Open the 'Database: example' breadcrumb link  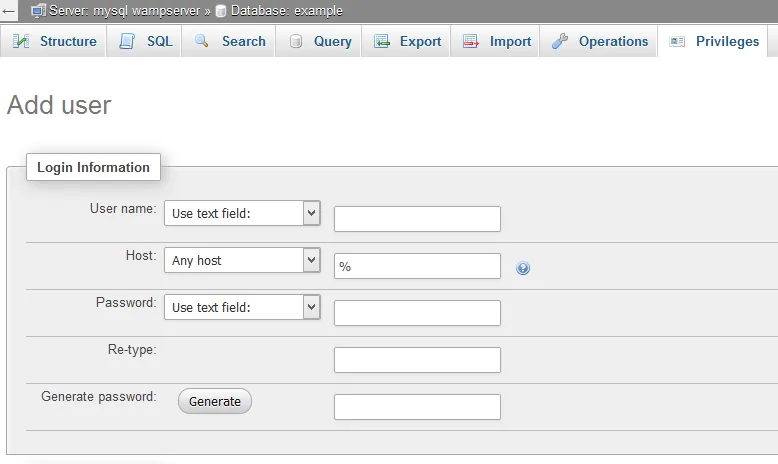click(286, 11)
